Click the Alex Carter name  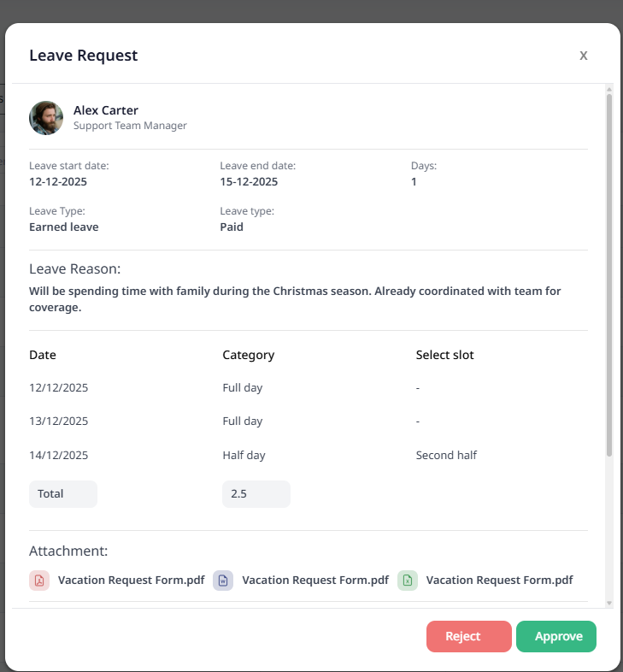106,110
